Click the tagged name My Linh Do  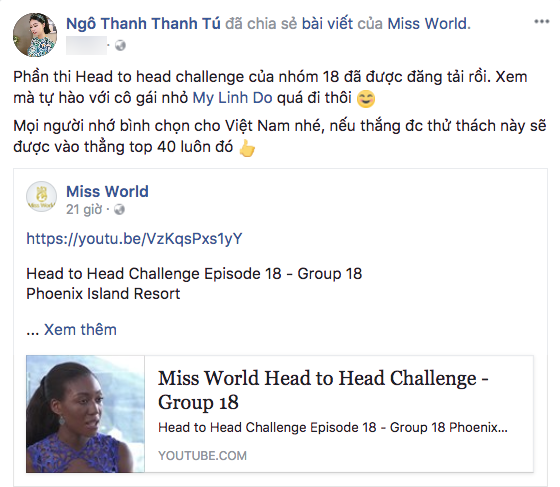232,97
